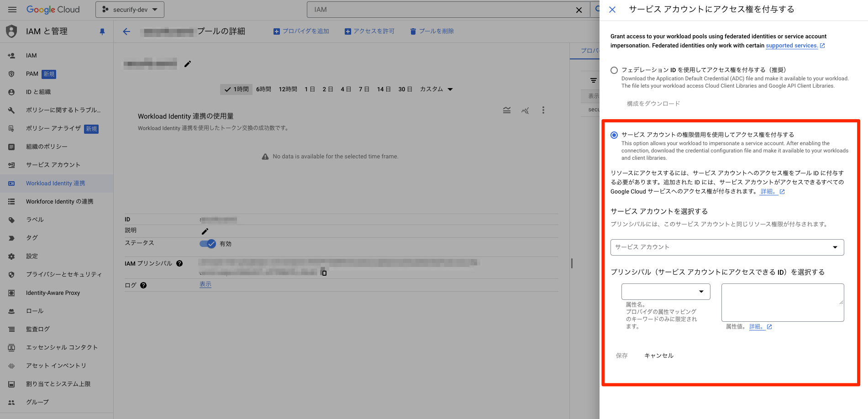Select フェデレーション ID access radio option
Image resolution: width=868 pixels, height=419 pixels.
(x=614, y=70)
